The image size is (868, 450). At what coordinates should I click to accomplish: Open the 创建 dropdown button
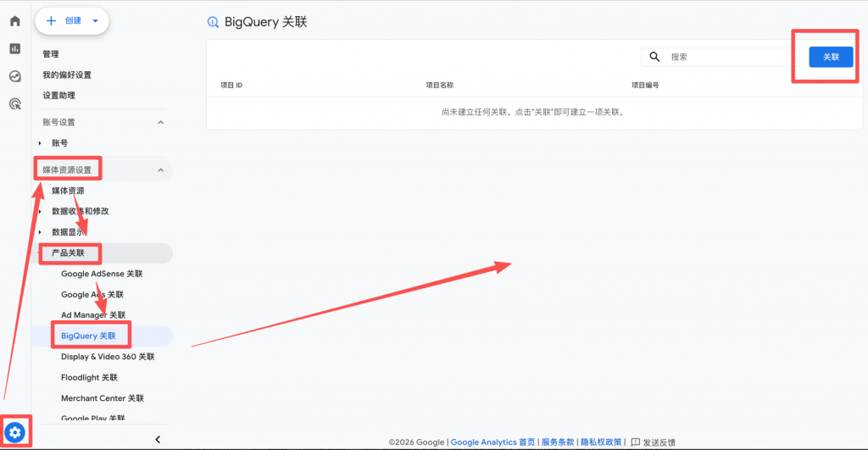pos(72,21)
